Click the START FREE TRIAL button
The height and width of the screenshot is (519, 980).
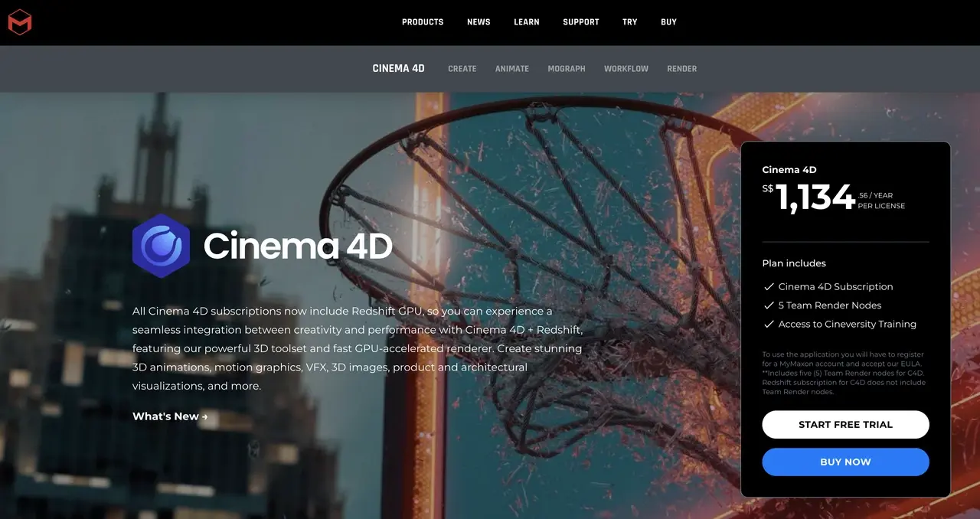(x=846, y=425)
